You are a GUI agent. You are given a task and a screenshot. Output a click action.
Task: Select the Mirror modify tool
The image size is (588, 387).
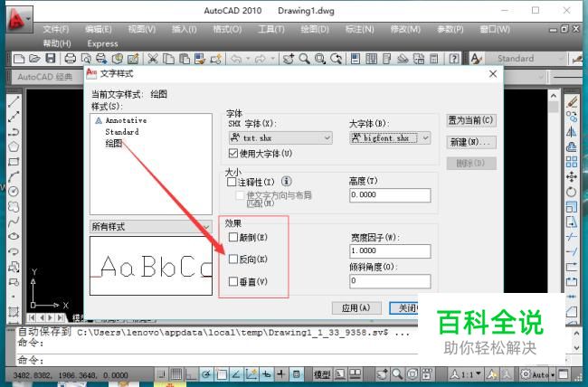tap(572, 132)
